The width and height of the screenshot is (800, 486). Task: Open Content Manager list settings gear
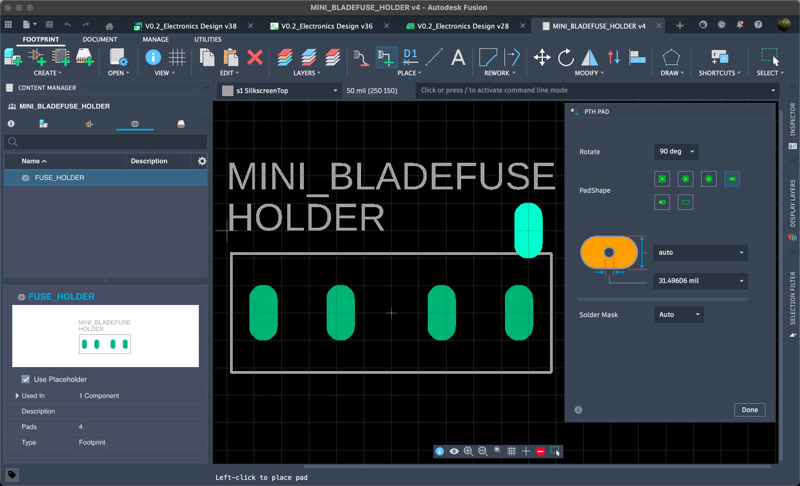coord(202,161)
